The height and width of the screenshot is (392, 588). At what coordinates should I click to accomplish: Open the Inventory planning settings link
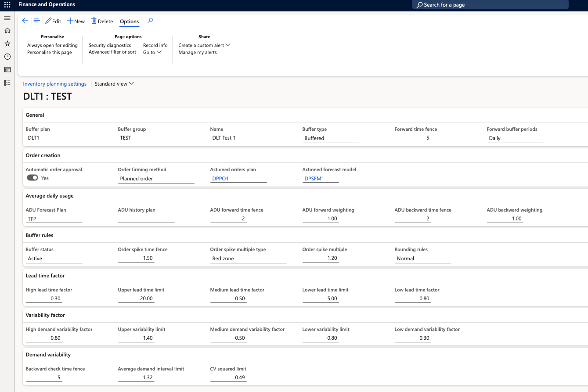[54, 84]
